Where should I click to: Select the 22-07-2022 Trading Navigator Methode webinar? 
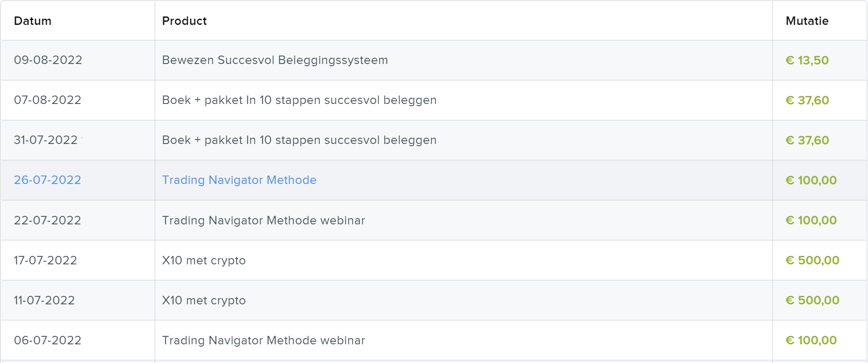[x=263, y=220]
